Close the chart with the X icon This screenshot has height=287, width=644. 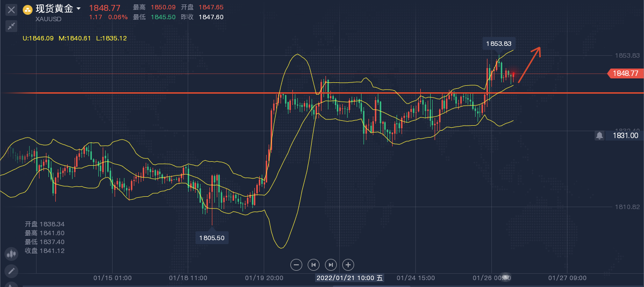[x=11, y=9]
